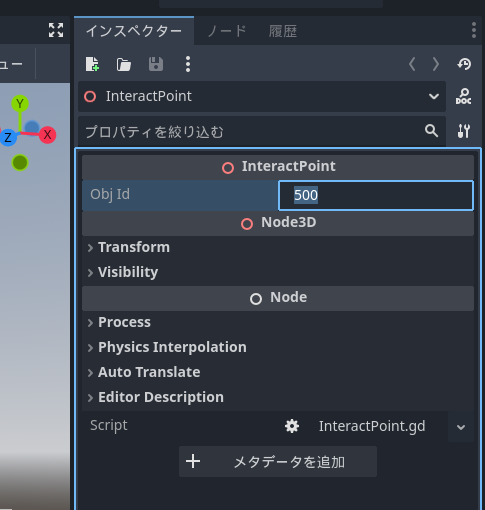The image size is (485, 510).
Task: Toggle viewport maximize expand icon
Action: (56, 30)
